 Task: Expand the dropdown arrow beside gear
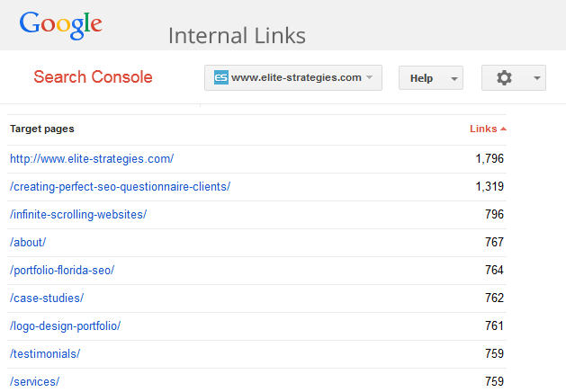point(537,78)
